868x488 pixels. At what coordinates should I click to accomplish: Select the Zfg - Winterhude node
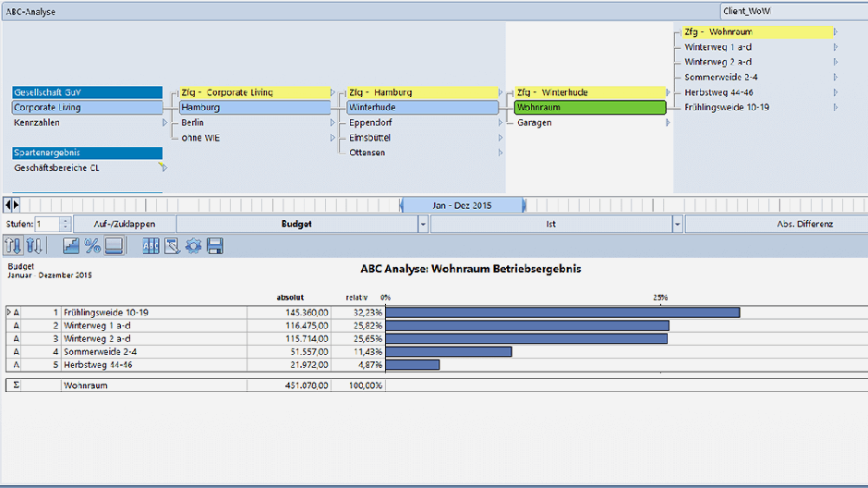click(x=591, y=92)
